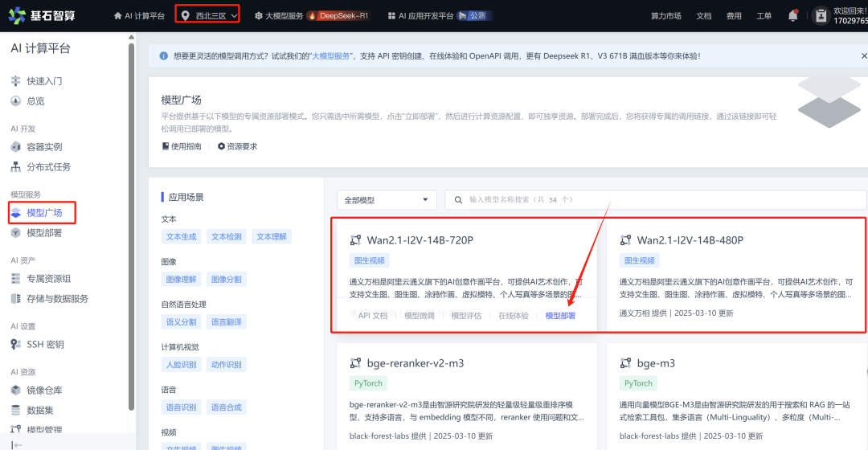This screenshot has height=450, width=868.
Task: Open the bge-m3 model title
Action: [x=656, y=363]
